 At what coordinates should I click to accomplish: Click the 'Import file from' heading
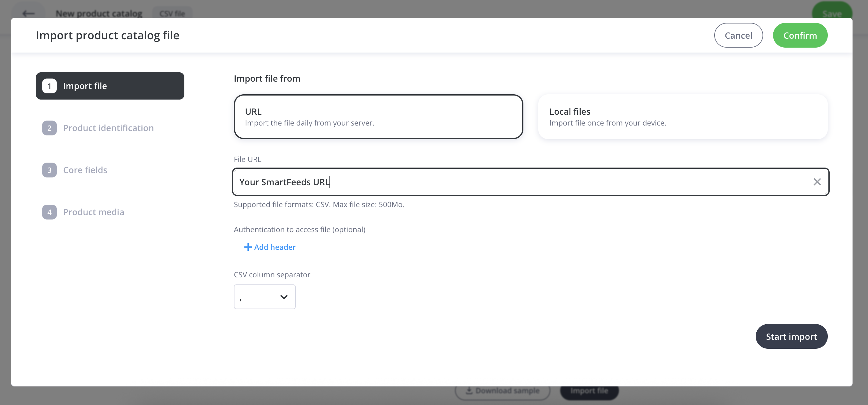(x=267, y=79)
